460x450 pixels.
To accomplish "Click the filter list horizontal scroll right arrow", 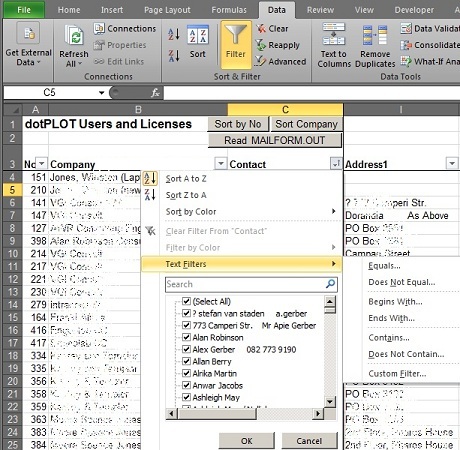I will pyautogui.click(x=318, y=414).
